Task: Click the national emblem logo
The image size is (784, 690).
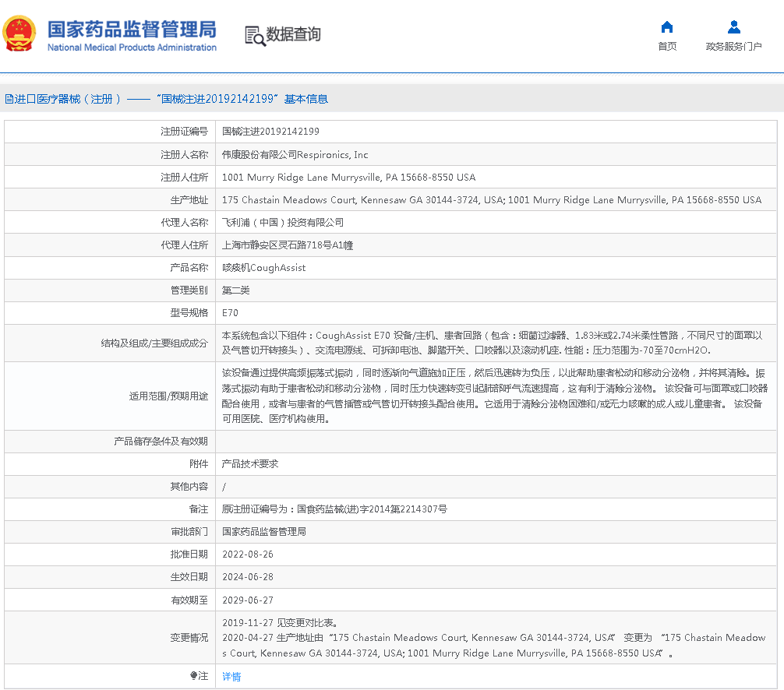Action: [x=19, y=34]
